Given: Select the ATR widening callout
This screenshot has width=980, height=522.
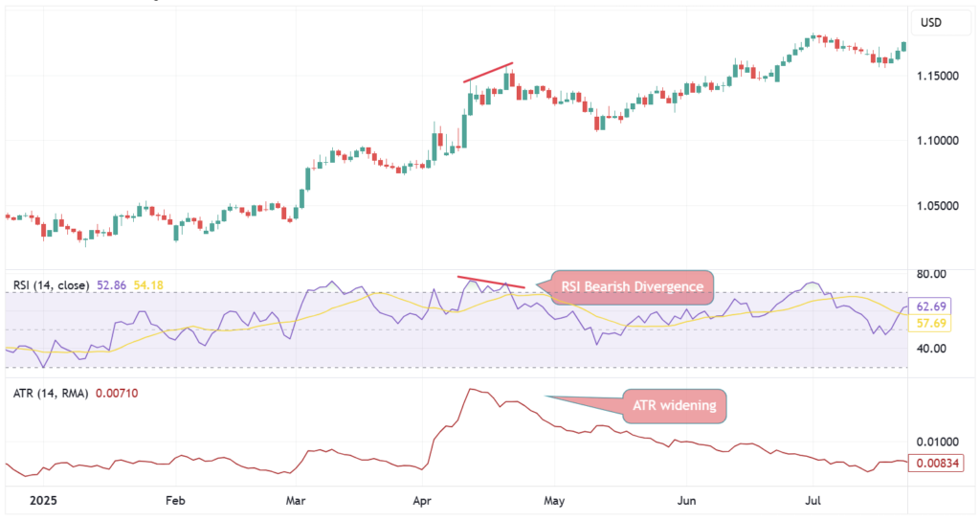Looking at the screenshot, I should coord(675,406).
